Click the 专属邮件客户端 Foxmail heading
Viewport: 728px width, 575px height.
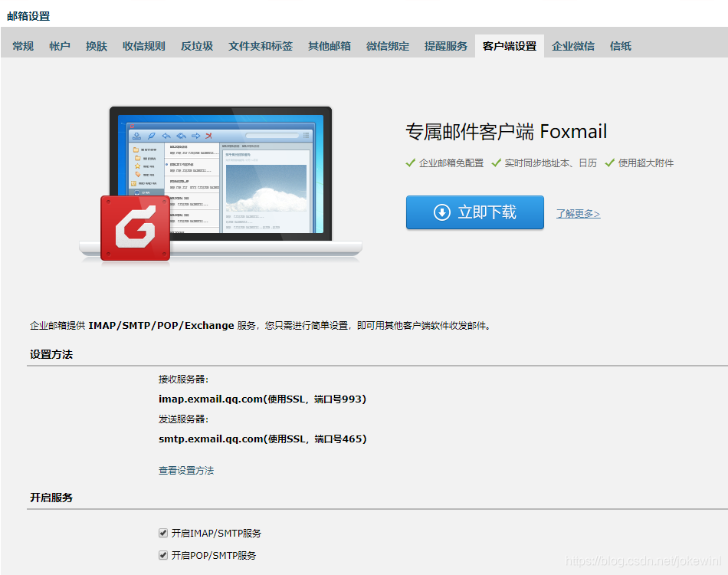(x=506, y=131)
